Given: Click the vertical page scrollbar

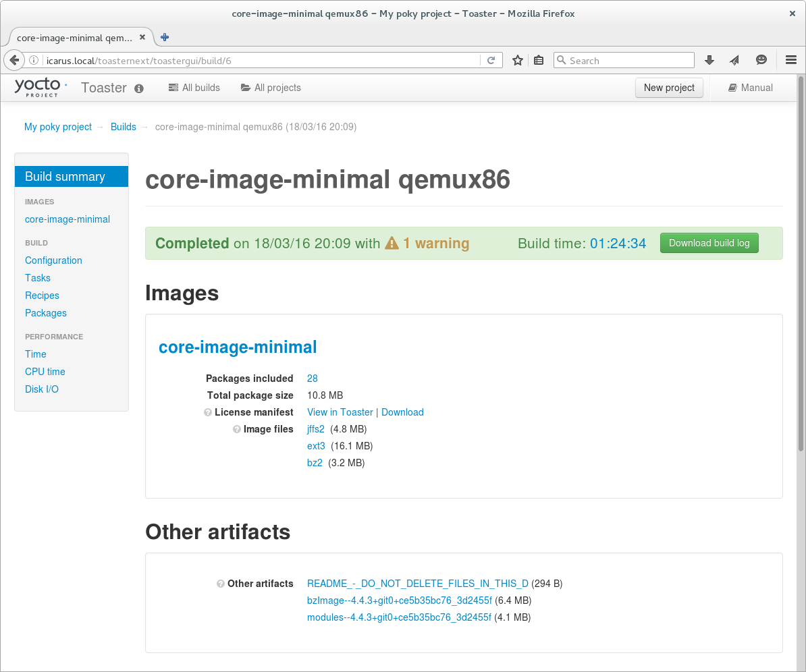Looking at the screenshot, I should coord(801,270).
